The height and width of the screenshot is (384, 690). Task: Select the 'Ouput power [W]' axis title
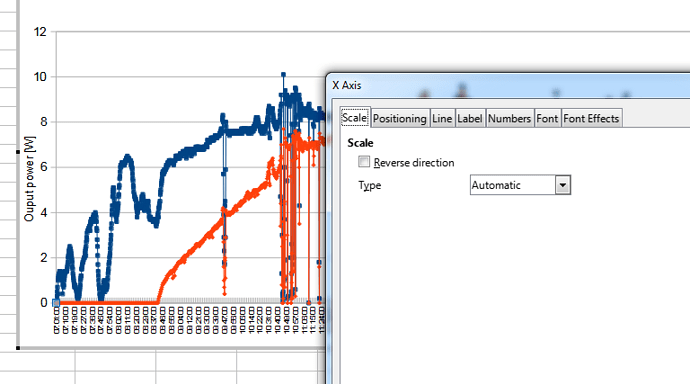pos(29,179)
